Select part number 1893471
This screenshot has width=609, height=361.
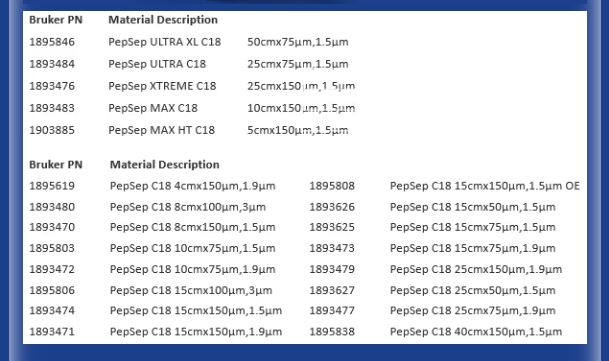click(x=52, y=332)
